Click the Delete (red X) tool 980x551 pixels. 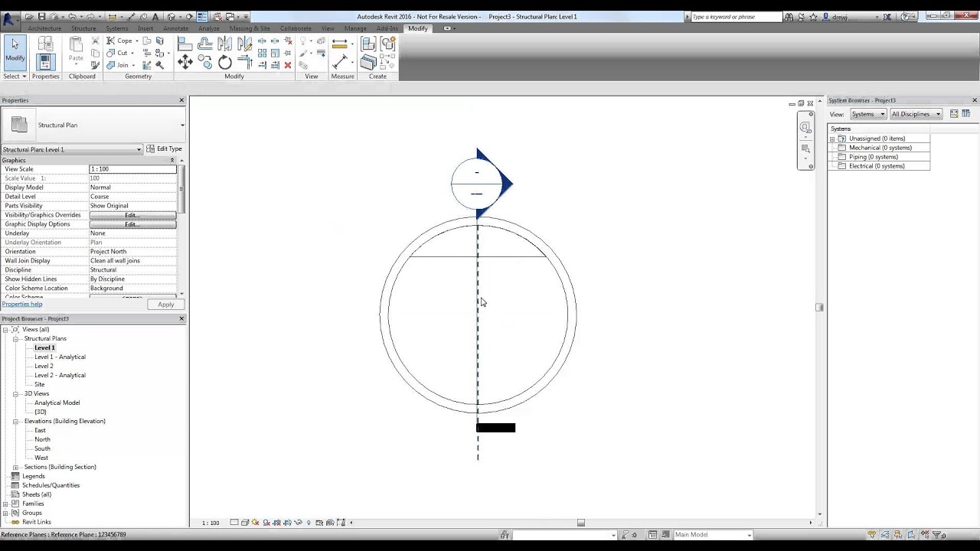pyautogui.click(x=289, y=64)
